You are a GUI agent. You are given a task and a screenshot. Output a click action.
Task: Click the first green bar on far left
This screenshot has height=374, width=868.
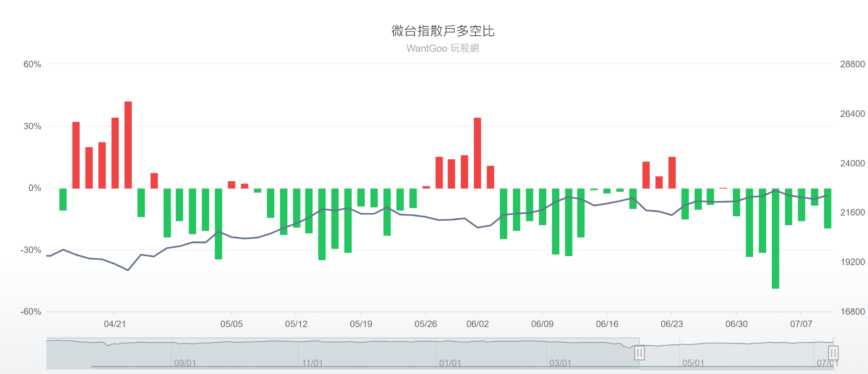(63, 199)
